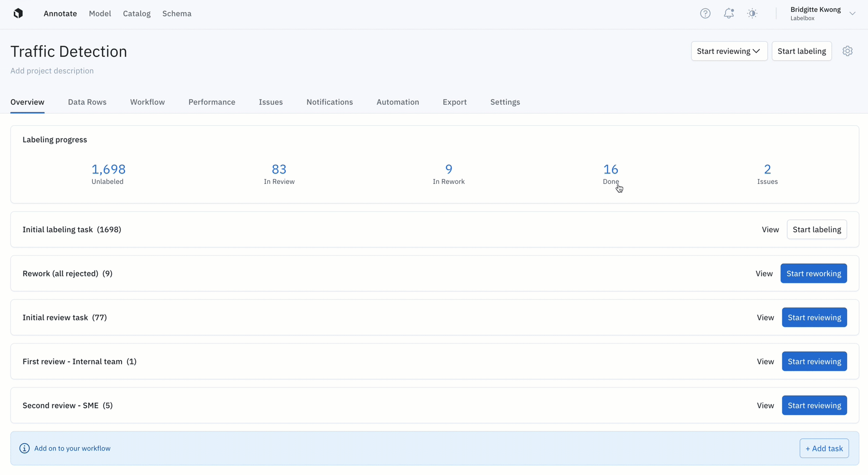The width and height of the screenshot is (868, 475).
Task: Start labeling in Initial labeling task row
Action: (x=817, y=229)
